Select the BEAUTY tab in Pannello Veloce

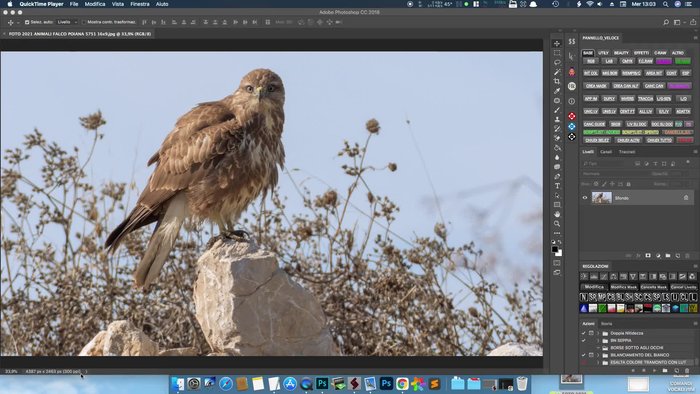click(x=621, y=53)
